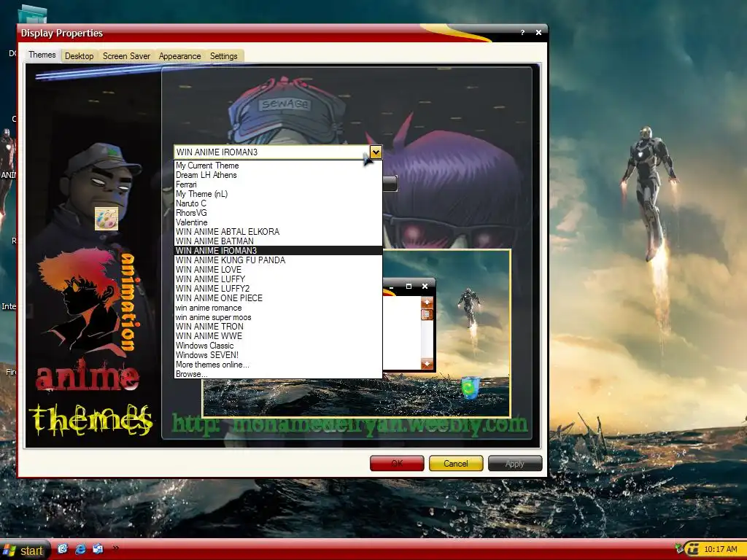Select WIN ANIME WWE theme

(x=278, y=335)
